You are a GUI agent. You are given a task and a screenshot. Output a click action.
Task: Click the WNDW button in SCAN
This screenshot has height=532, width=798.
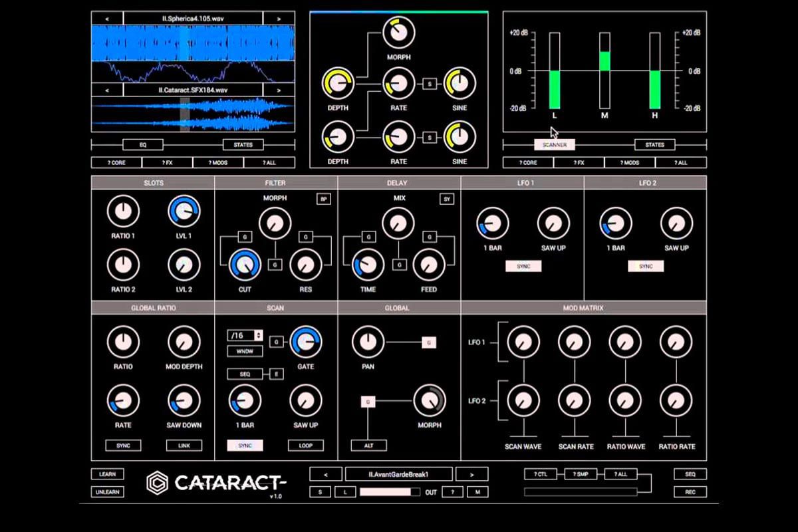point(245,350)
